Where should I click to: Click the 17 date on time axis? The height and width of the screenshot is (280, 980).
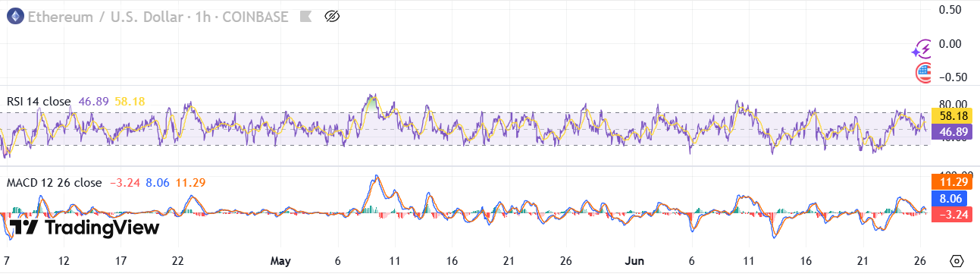coord(121,261)
